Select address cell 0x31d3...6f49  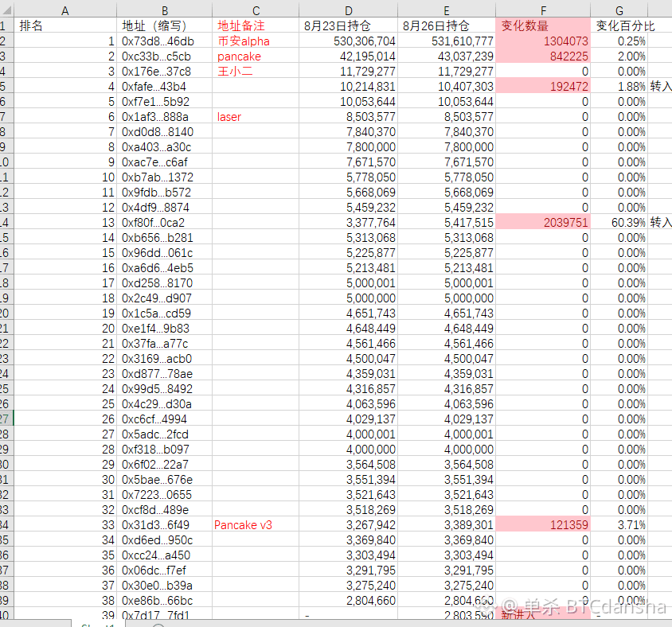pos(165,524)
